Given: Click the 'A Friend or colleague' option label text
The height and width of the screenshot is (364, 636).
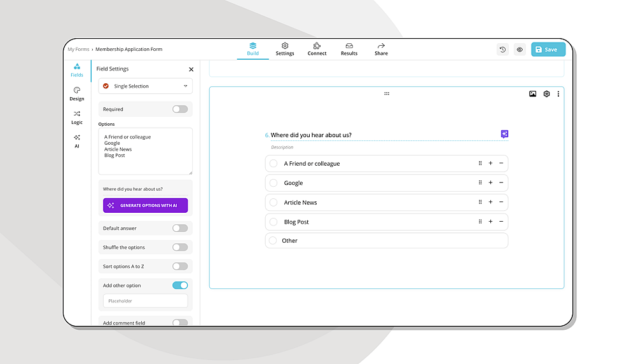Looking at the screenshot, I should click(x=312, y=163).
